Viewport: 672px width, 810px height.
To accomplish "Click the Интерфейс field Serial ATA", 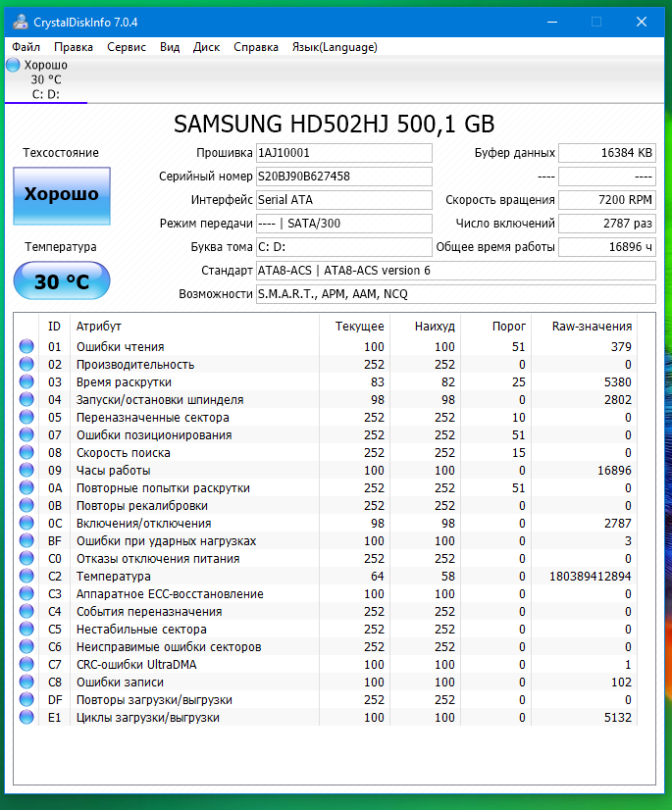I will click(343, 200).
